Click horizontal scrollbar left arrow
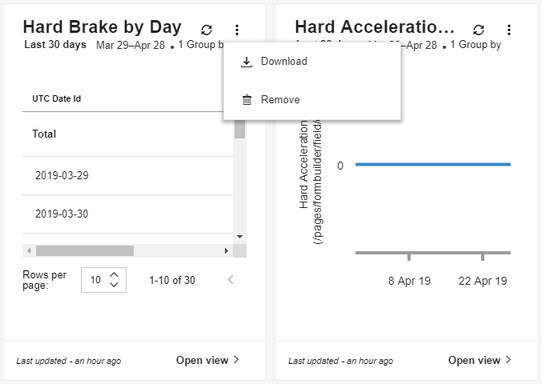 (29, 251)
